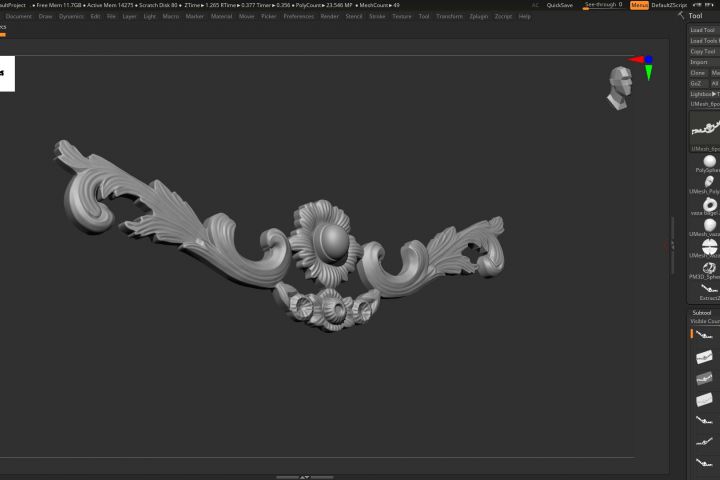This screenshot has height=480, width=720.
Task: Click the hammer icon beside the Tool title
Action: click(x=681, y=15)
